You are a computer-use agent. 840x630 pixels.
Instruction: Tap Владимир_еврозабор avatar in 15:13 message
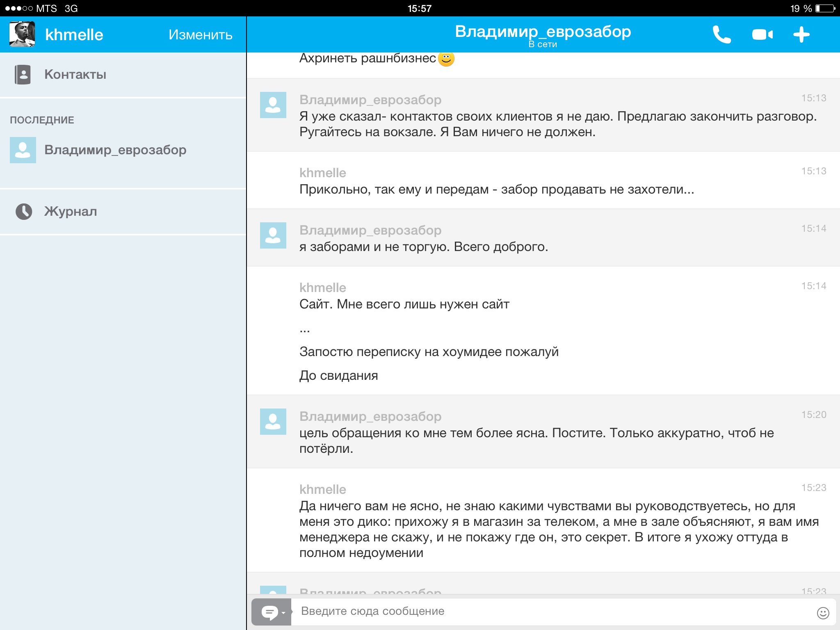(273, 105)
